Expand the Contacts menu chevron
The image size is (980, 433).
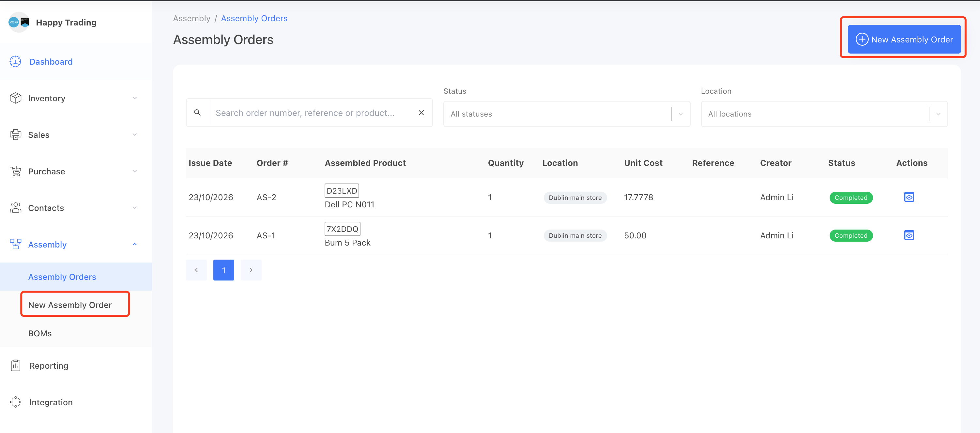point(134,208)
